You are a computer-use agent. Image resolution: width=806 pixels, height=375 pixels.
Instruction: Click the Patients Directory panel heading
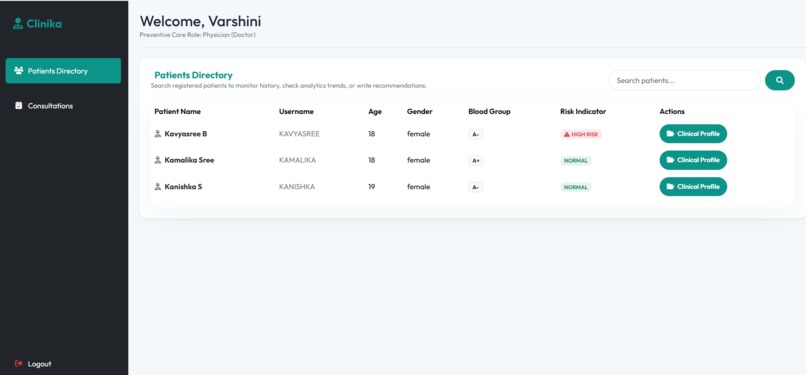point(193,75)
